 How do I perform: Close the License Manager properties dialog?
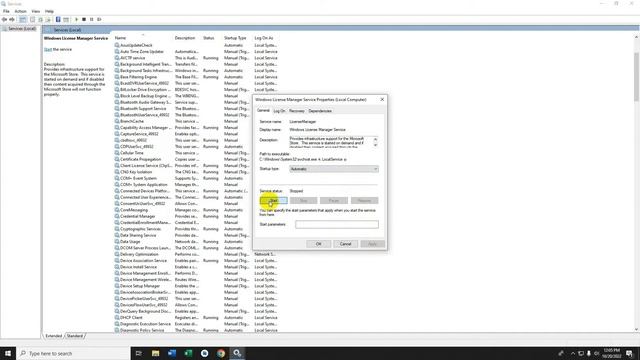382,100
